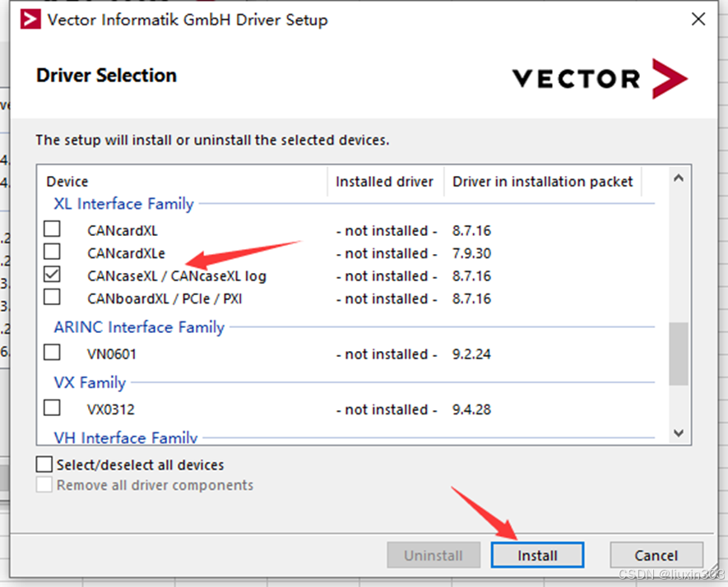The width and height of the screenshot is (728, 587).
Task: Click the VECTOR logo in header
Action: (x=600, y=78)
